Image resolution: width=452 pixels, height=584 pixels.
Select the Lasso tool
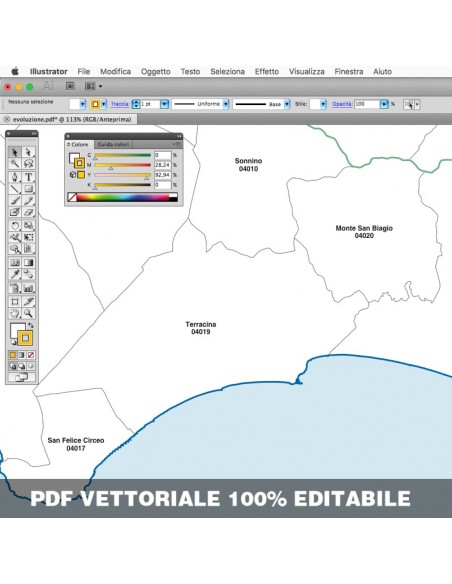click(x=29, y=164)
